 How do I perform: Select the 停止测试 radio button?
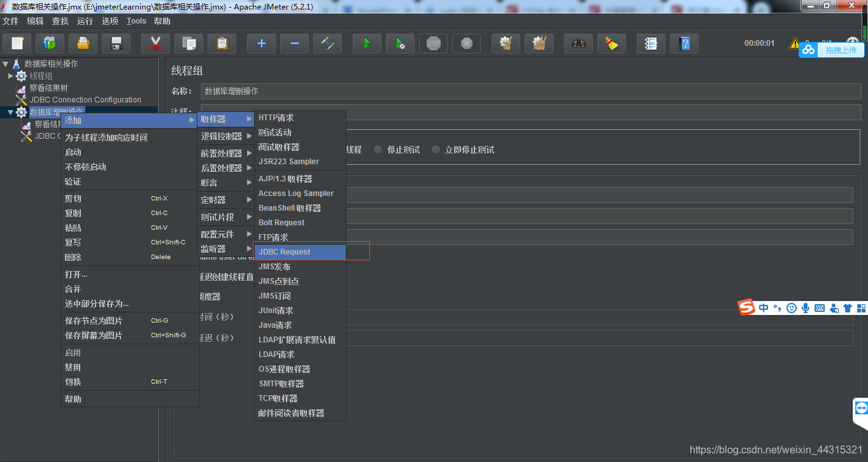point(378,150)
